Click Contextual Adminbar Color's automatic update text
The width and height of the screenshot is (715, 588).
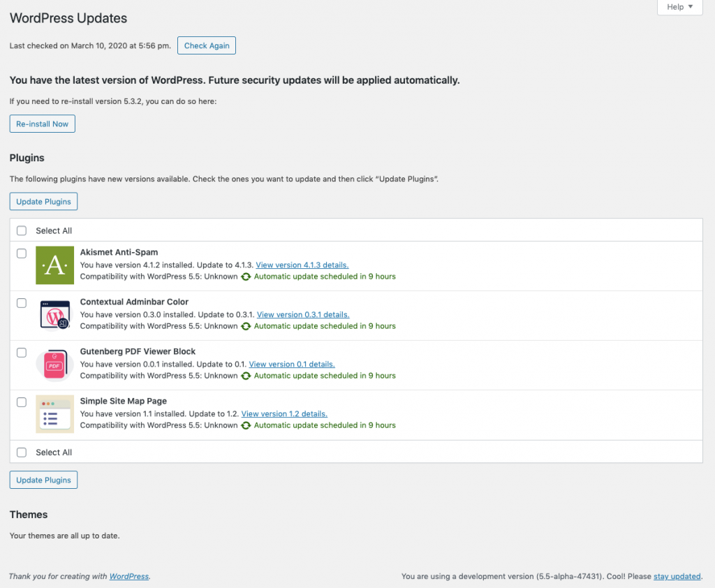click(325, 326)
